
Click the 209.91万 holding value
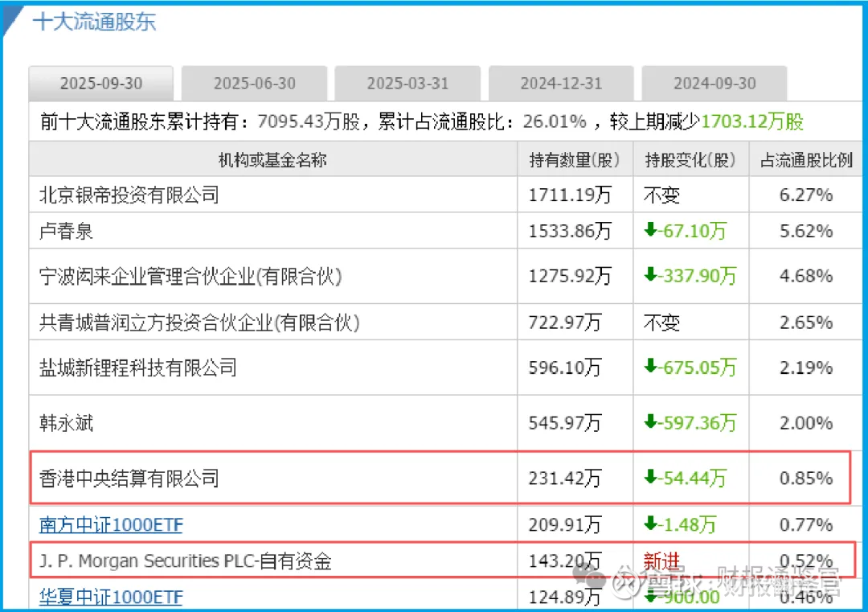tap(565, 524)
